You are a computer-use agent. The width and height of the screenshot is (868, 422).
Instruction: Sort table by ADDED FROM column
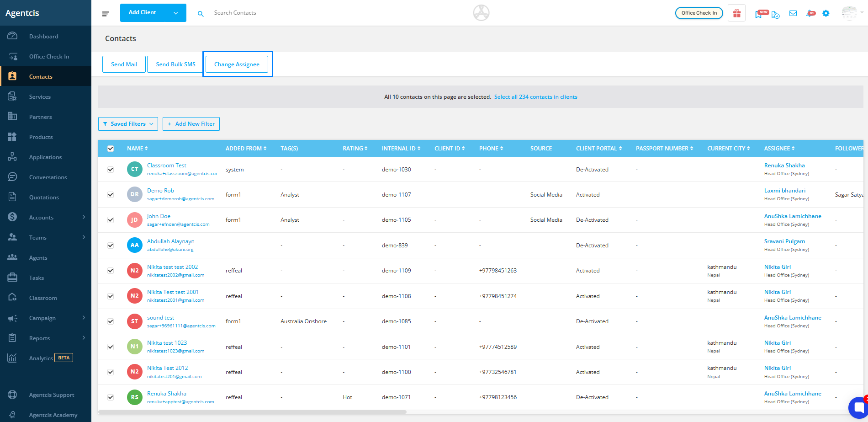pos(246,149)
